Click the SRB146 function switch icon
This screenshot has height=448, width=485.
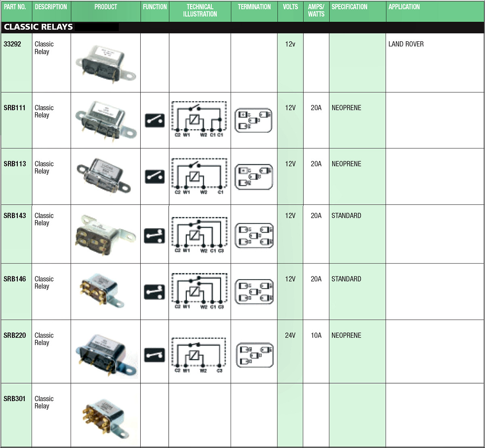click(x=155, y=292)
